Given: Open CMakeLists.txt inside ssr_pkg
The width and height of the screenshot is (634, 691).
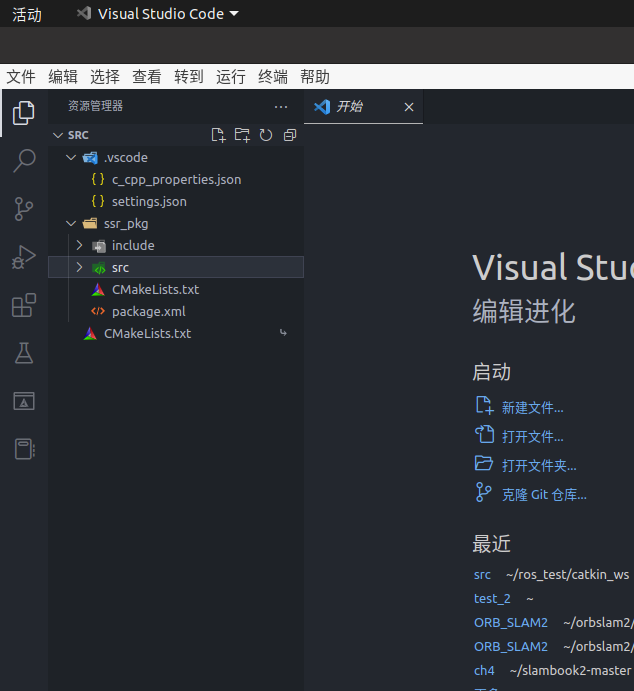Looking at the screenshot, I should pos(176,290).
